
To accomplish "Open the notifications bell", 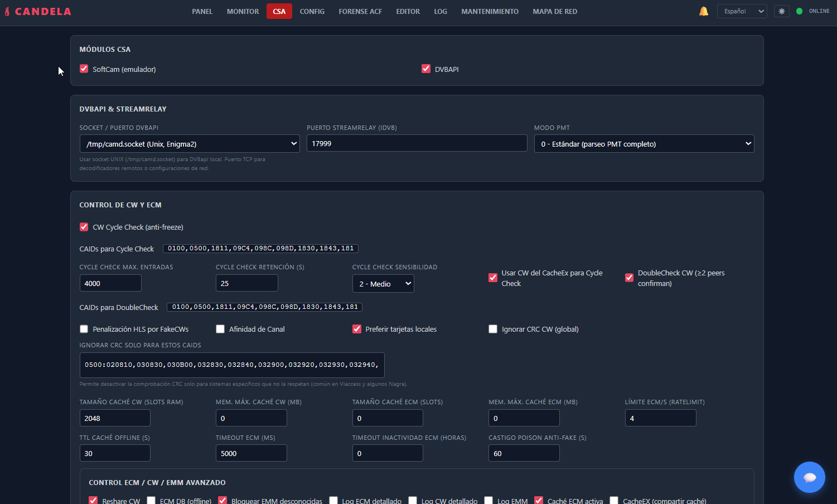I will pos(704,11).
